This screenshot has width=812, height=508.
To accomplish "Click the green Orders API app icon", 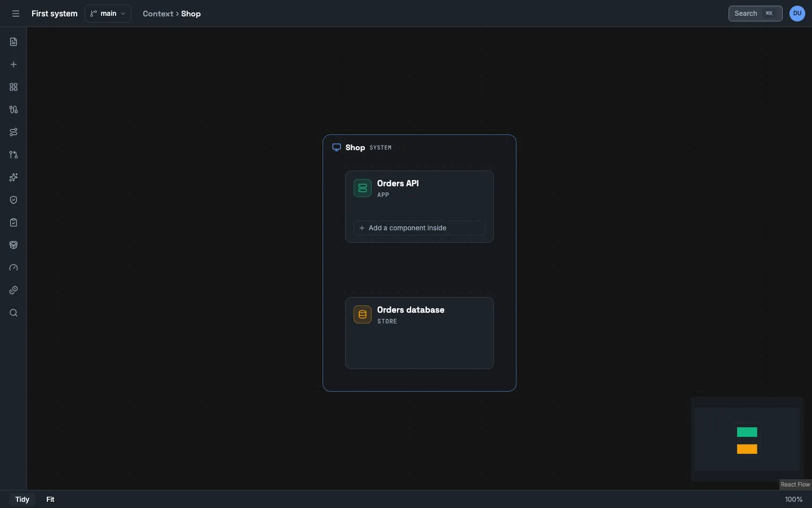I will [363, 188].
